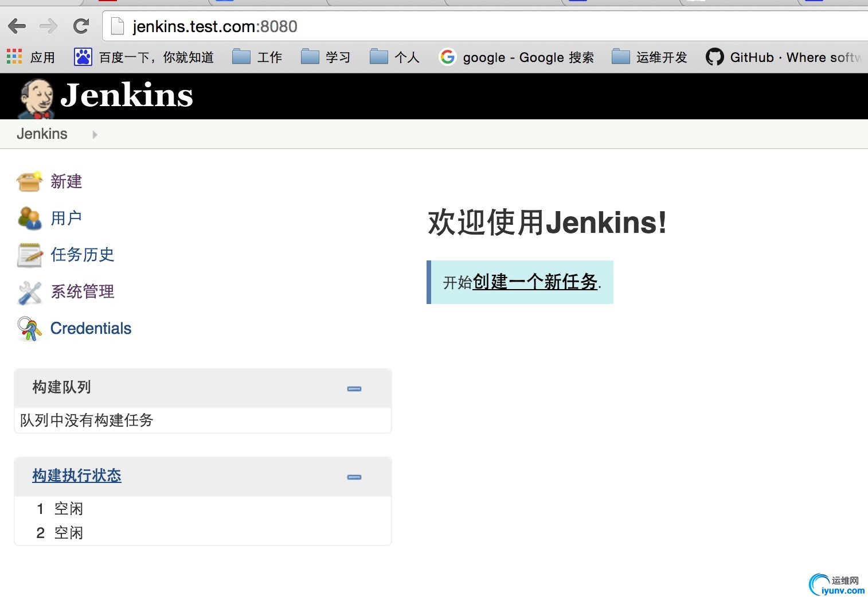Click the browser back arrow
This screenshot has height=600, width=868.
point(17,26)
